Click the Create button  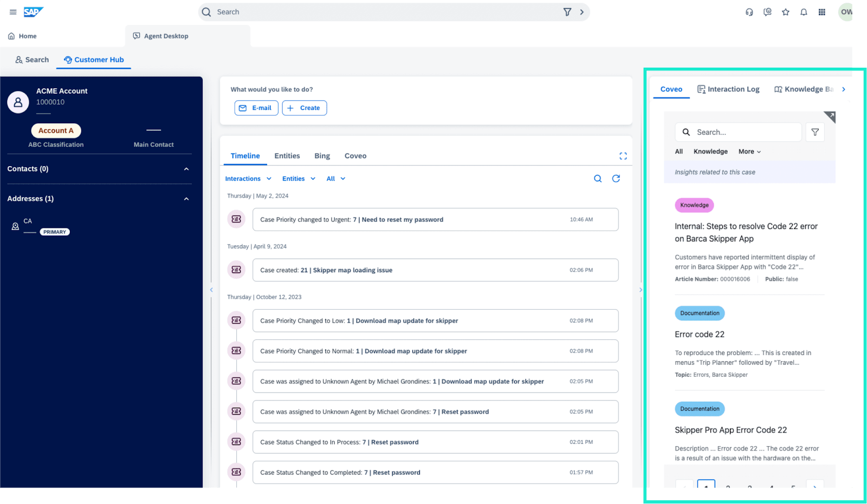coord(305,108)
